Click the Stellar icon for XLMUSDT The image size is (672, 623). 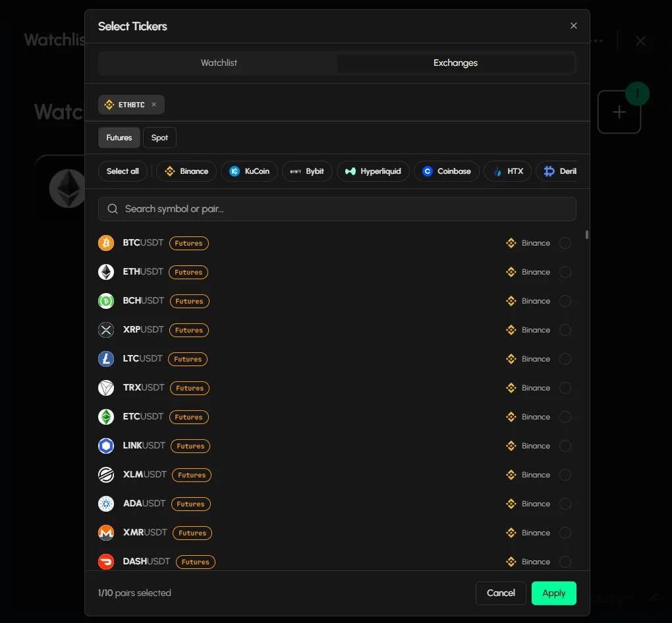[106, 475]
